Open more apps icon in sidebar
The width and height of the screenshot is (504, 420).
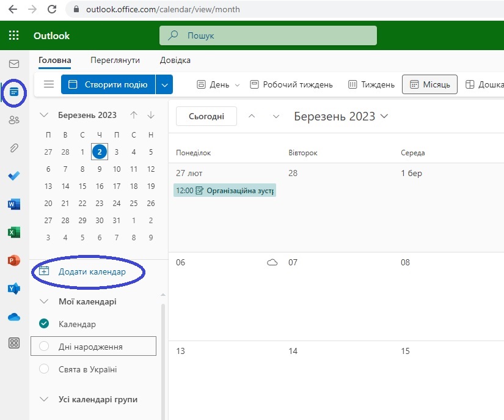[x=14, y=343]
